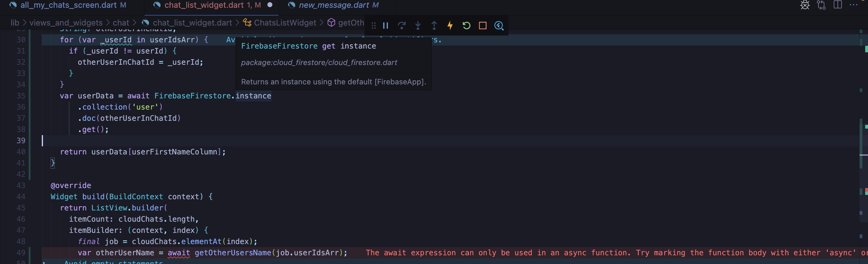
Task: Split the editor to the right
Action: coord(838,5)
